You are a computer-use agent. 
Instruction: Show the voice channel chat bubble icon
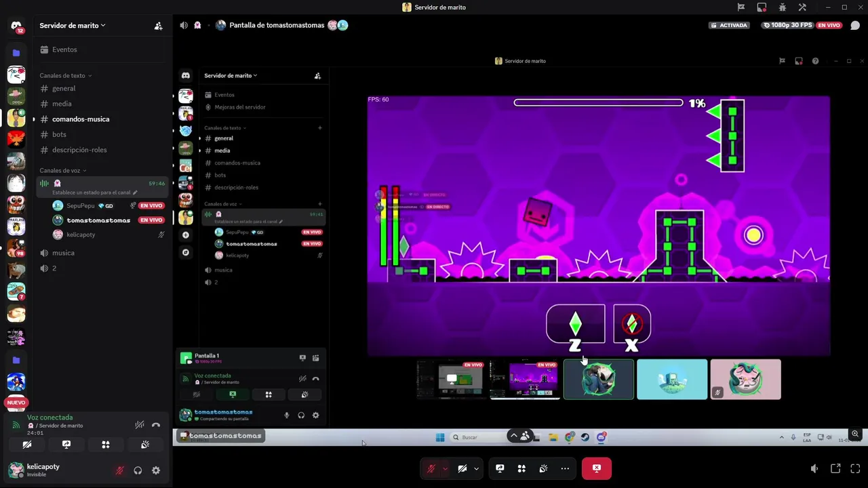855,25
